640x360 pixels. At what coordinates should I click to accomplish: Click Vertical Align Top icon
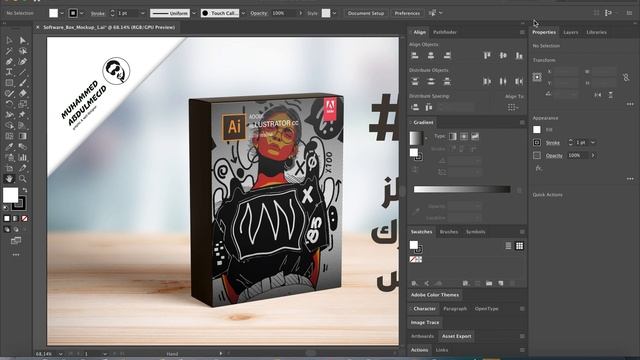[x=487, y=55]
